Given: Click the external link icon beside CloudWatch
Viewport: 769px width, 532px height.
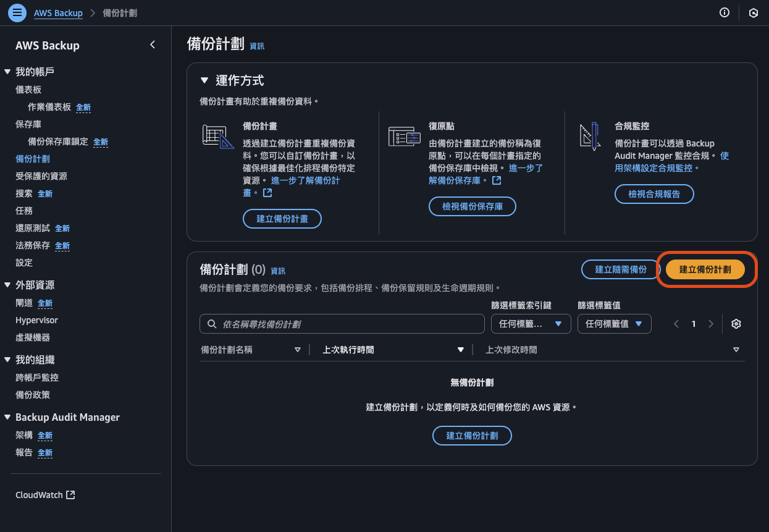Looking at the screenshot, I should coord(69,494).
